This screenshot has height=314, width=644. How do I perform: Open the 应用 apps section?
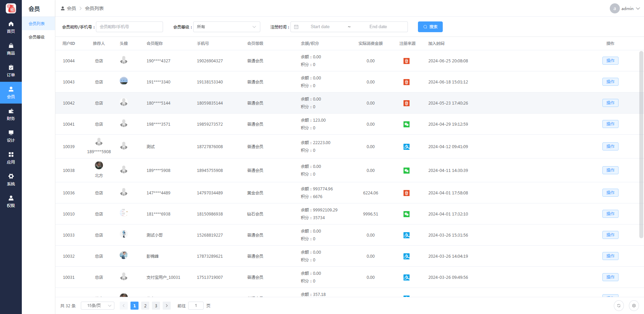point(11,158)
